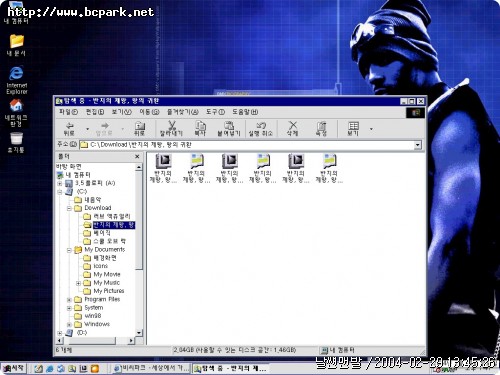Open the 내 문서 desktop folder icon
500x375 pixels.
pyautogui.click(x=16, y=45)
